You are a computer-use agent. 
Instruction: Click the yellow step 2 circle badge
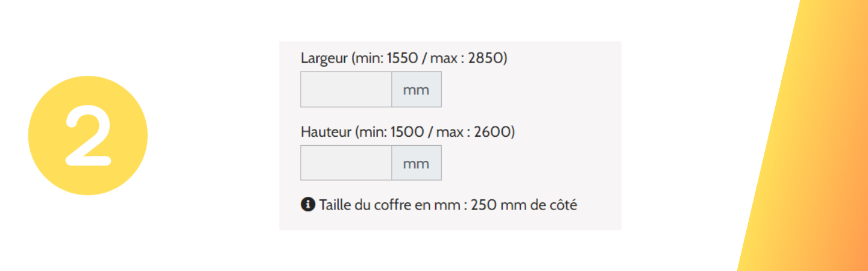tap(88, 135)
